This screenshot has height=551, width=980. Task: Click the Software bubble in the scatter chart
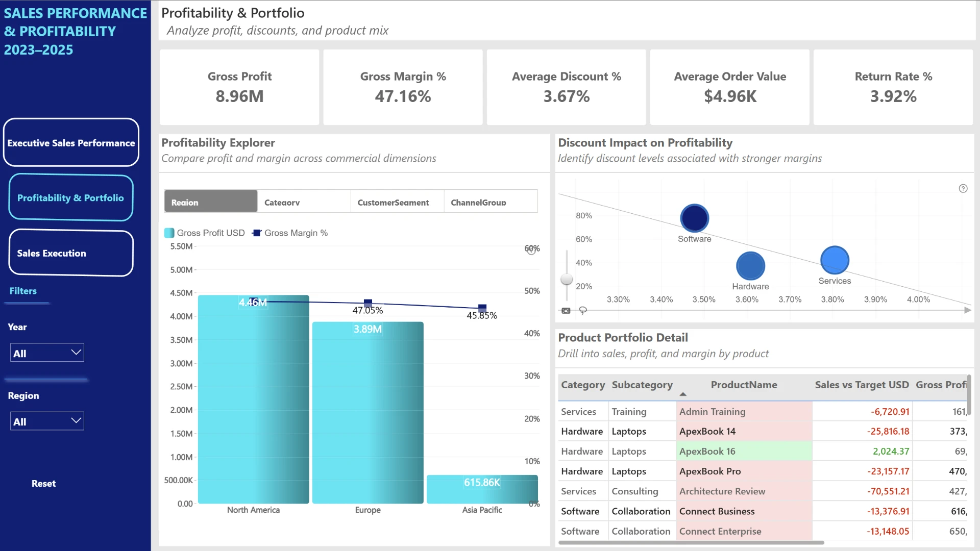[695, 218]
